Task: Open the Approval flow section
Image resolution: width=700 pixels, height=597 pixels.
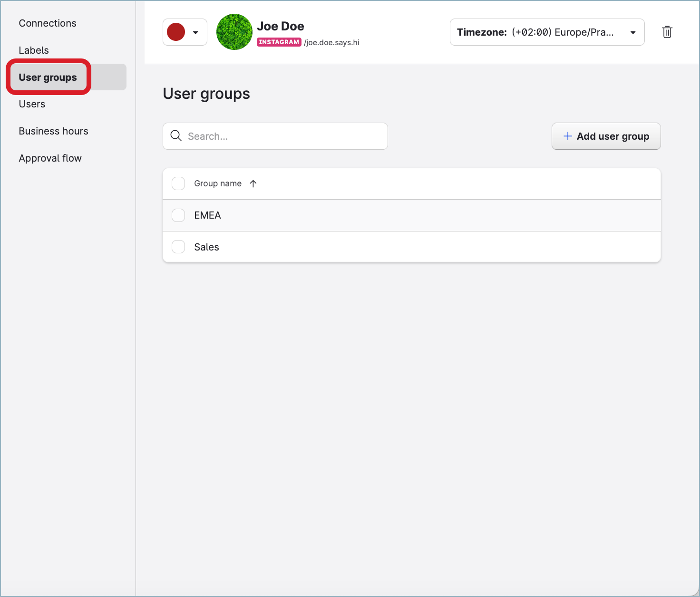Action: click(50, 158)
